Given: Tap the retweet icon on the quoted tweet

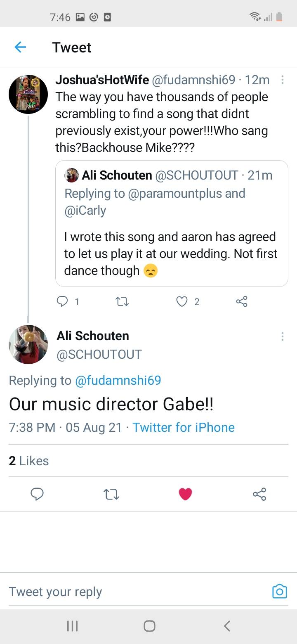Looking at the screenshot, I should pos(122,302).
